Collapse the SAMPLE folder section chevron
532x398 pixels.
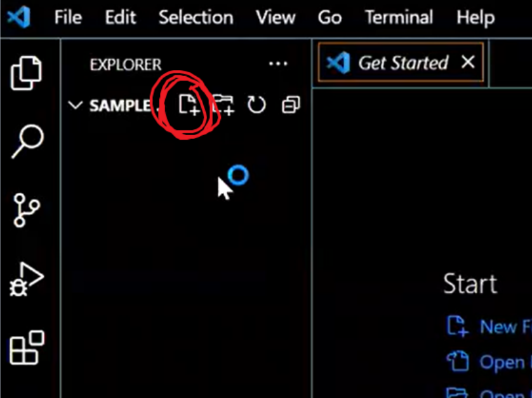click(x=76, y=105)
